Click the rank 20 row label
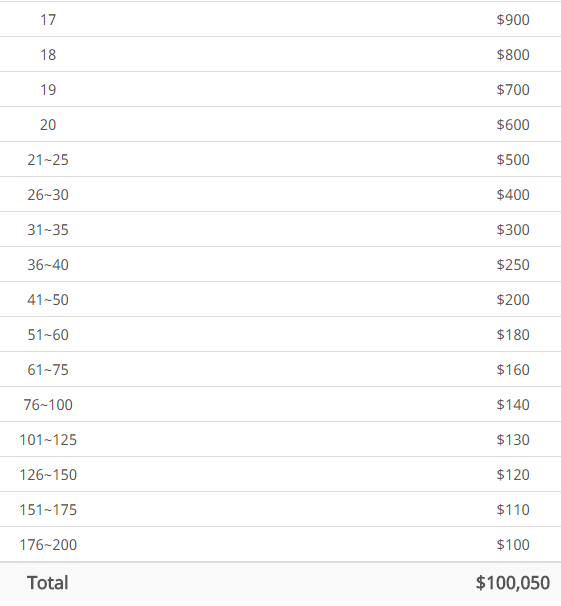Image resolution: width=561 pixels, height=606 pixels. (48, 124)
